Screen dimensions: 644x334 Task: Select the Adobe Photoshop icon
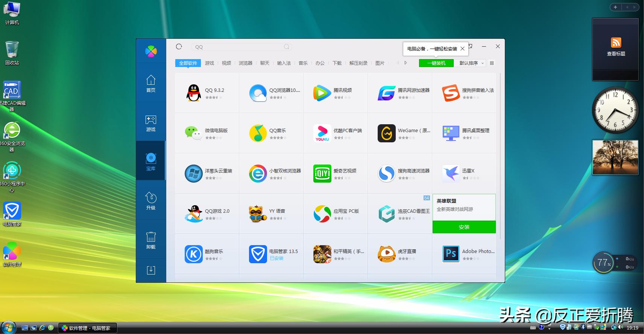pyautogui.click(x=451, y=254)
